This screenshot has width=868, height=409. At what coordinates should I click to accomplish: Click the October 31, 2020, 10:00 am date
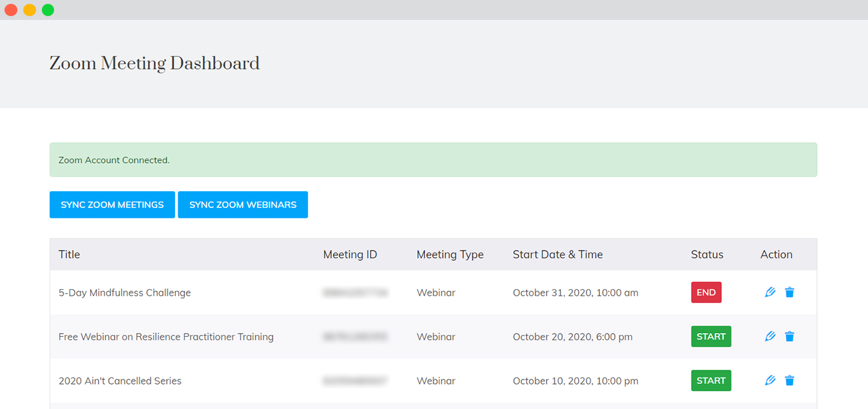point(576,292)
